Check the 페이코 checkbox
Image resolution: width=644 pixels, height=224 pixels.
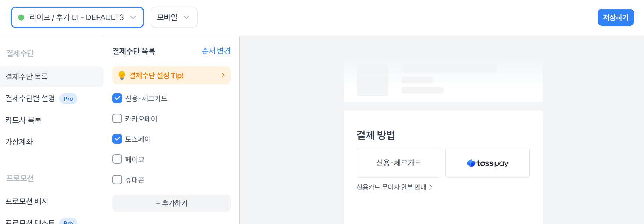[117, 159]
